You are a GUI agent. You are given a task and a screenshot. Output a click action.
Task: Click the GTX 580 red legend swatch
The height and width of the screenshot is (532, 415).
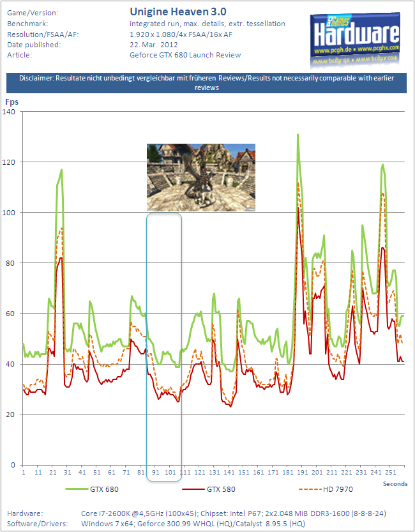point(193,489)
